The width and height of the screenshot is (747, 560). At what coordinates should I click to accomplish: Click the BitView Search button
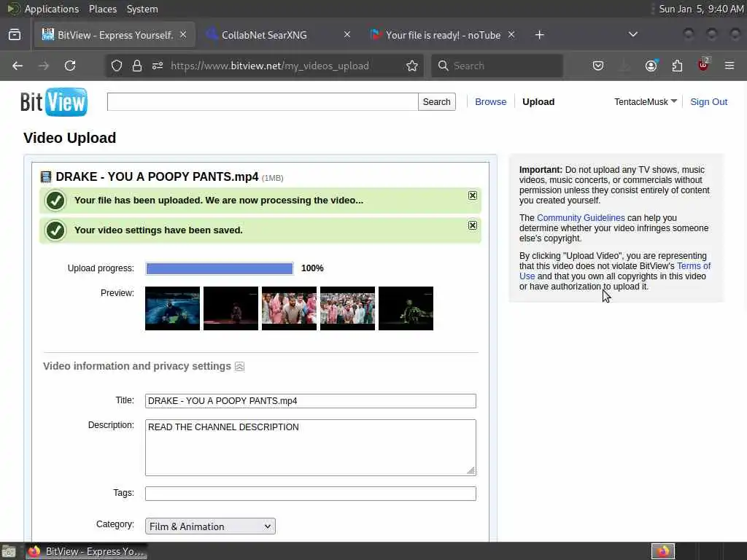click(436, 102)
